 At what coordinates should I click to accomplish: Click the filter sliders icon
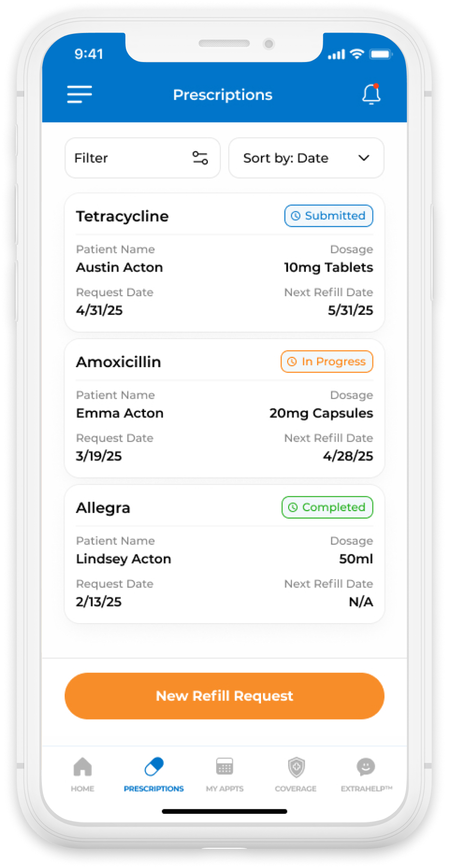coord(200,158)
